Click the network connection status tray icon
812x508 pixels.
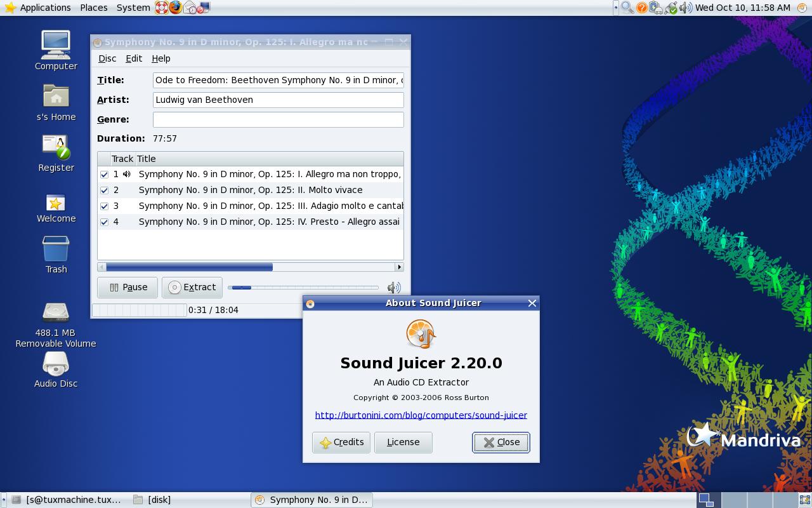671,8
